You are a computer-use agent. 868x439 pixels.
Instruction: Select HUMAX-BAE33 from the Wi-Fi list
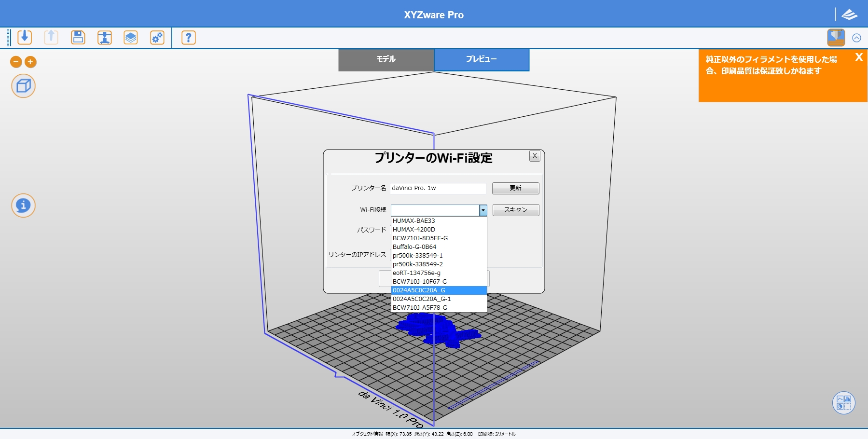pyautogui.click(x=413, y=221)
